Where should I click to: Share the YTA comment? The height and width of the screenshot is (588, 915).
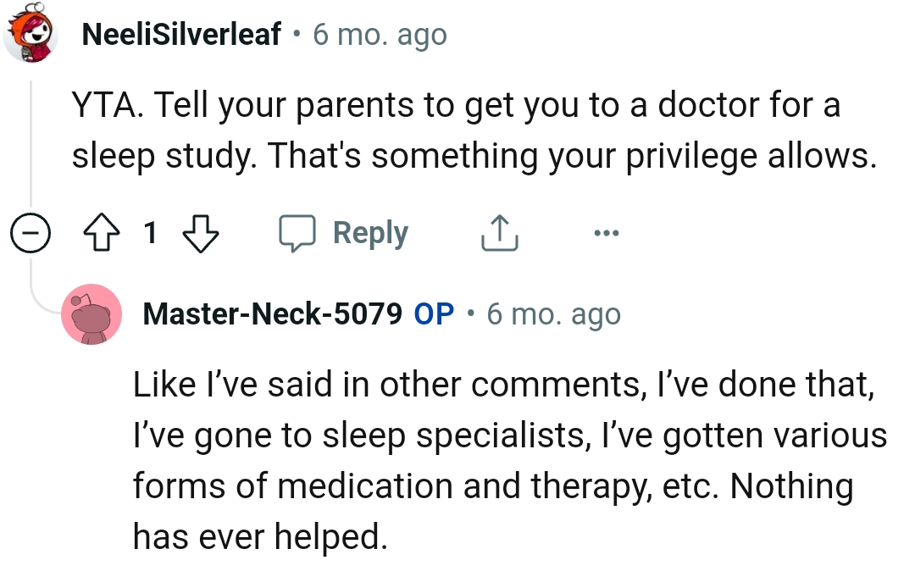[x=500, y=233]
